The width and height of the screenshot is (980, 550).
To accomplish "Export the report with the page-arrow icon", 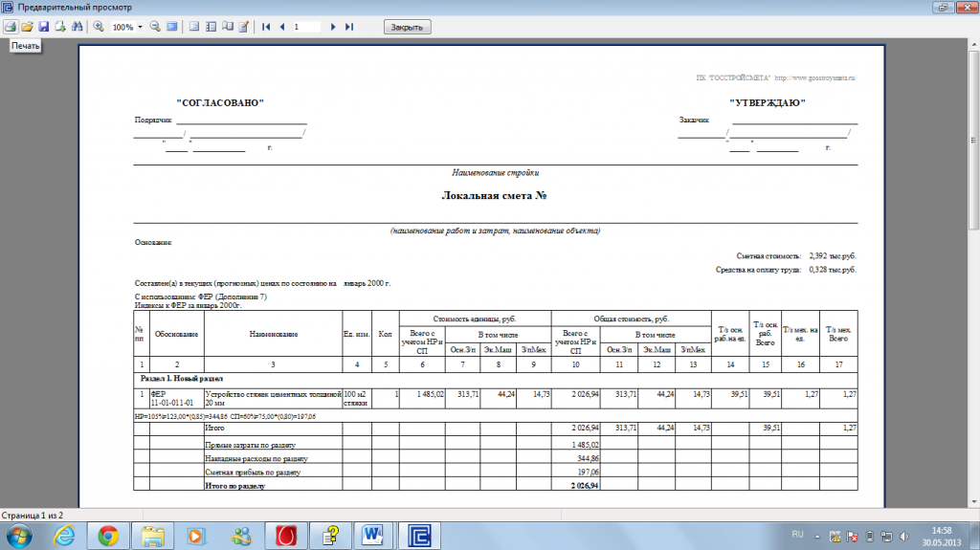I will [x=60, y=27].
